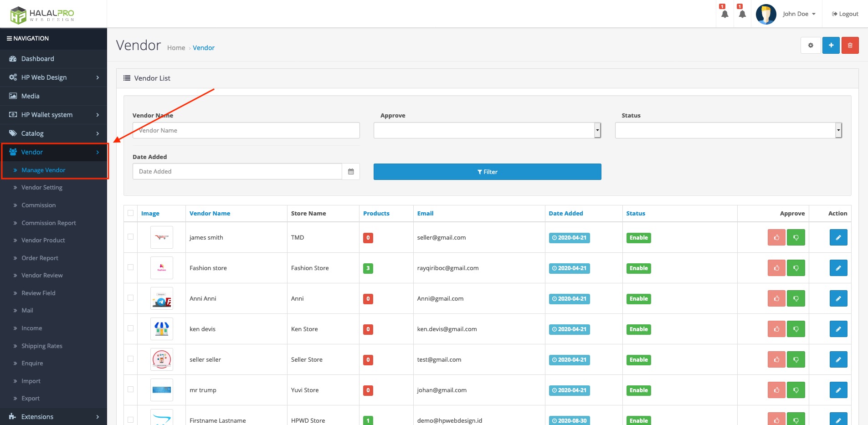Select the ken devis row checkbox
Image resolution: width=868 pixels, height=425 pixels.
point(131,328)
